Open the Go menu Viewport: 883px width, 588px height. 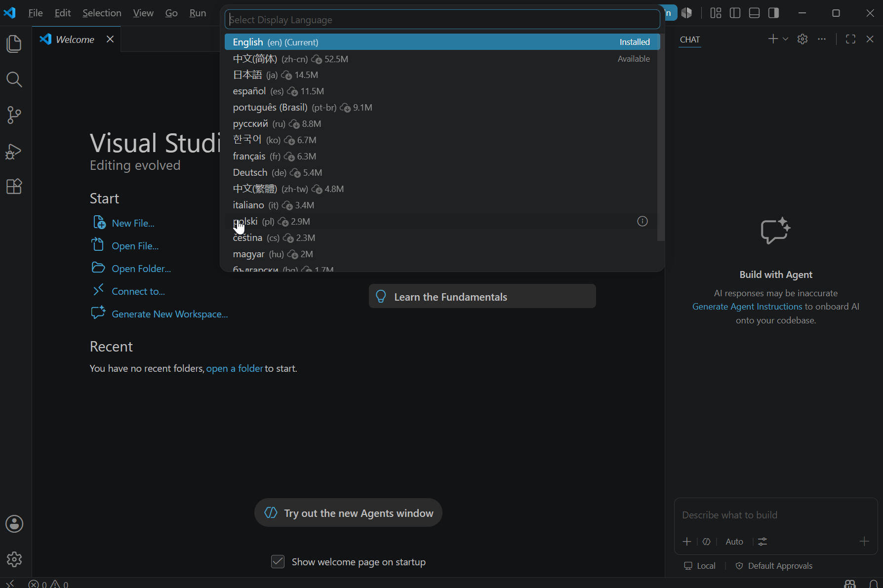171,13
